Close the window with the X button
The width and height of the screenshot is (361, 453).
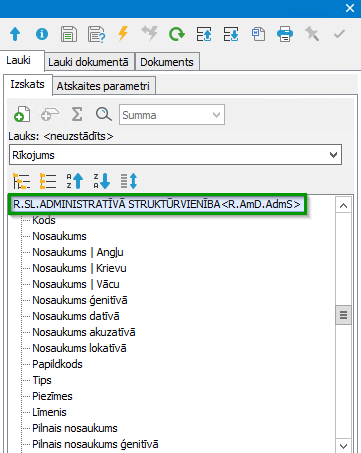coord(350,8)
